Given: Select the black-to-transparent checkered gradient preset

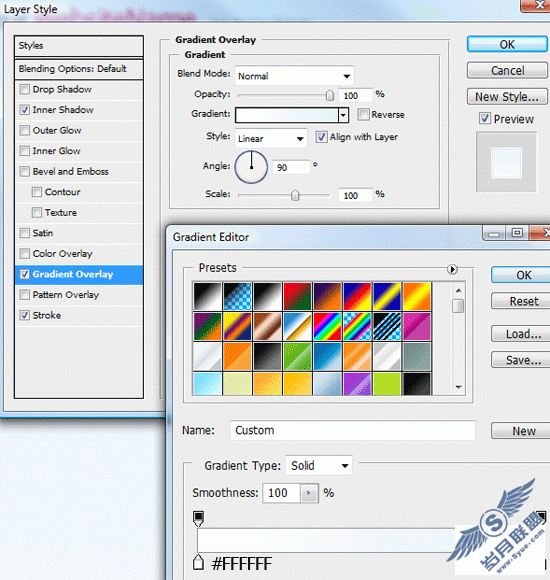Looking at the screenshot, I should [x=237, y=296].
